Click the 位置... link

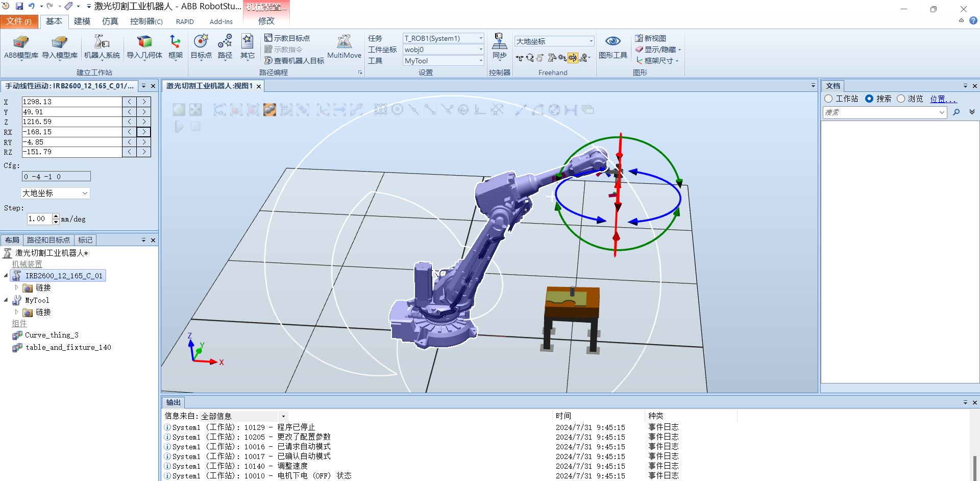[943, 99]
